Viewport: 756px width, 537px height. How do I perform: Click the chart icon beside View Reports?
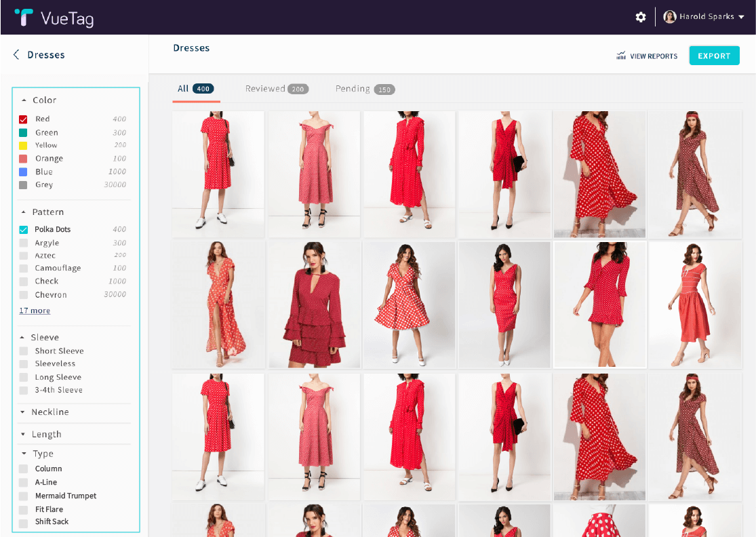click(621, 56)
